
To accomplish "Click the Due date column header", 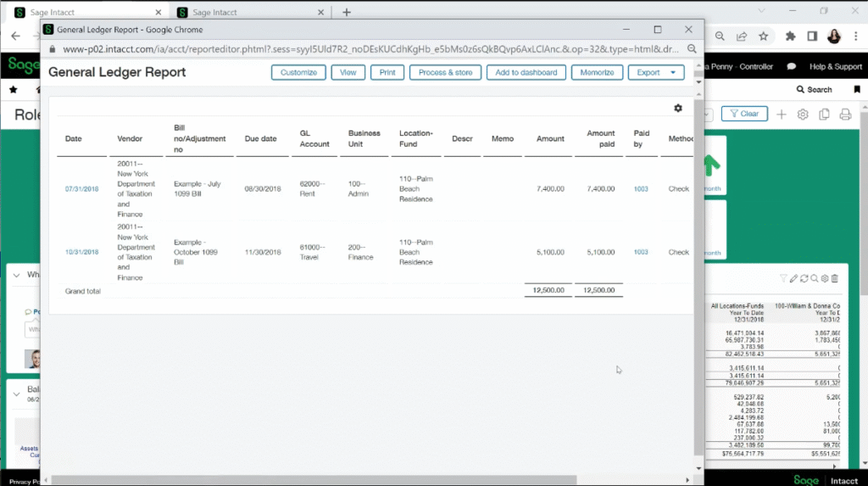I will 260,138.
